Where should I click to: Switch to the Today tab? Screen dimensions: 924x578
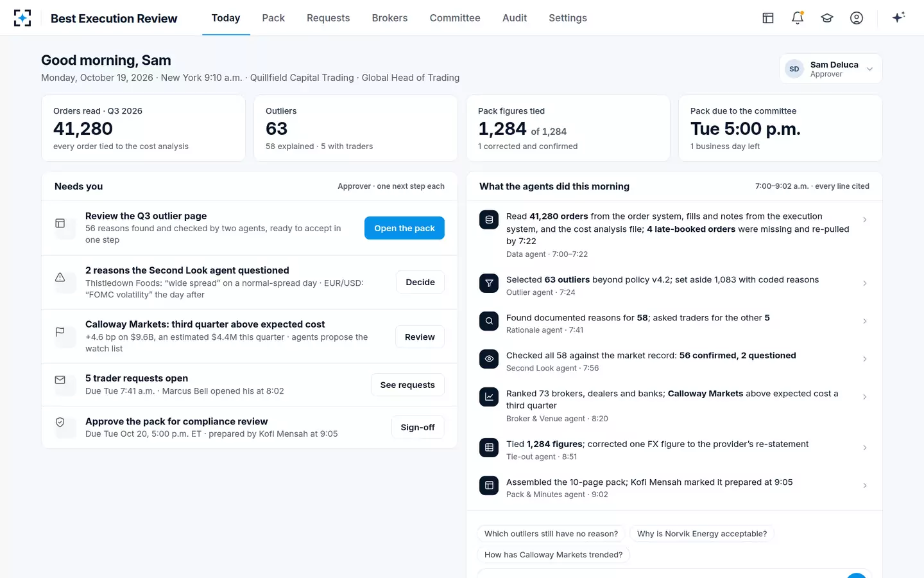226,18
